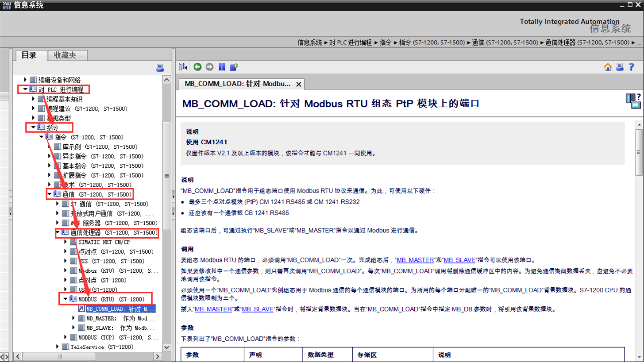Go back with the green left arrow
Screen dimensions: 644x363
click(197, 67)
